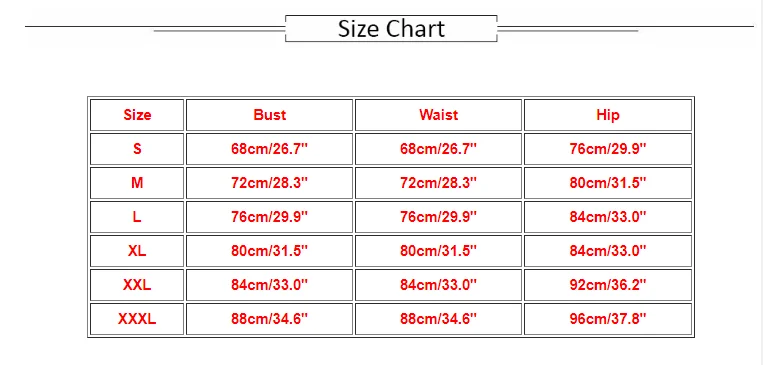
Task: Select the S hip cell 76cm/29.9"
Action: tap(608, 149)
